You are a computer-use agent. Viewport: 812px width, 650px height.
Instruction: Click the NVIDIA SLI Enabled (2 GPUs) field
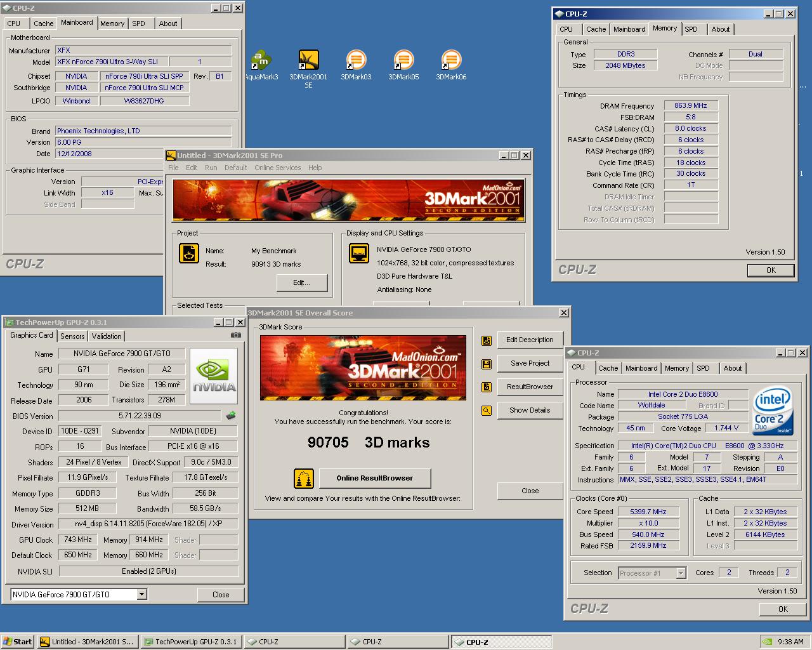click(148, 571)
